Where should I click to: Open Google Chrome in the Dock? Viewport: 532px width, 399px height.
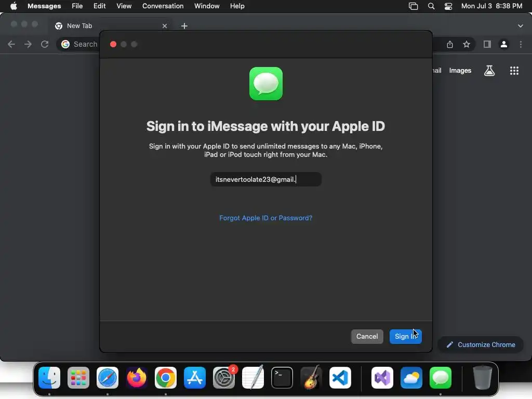[x=166, y=378]
